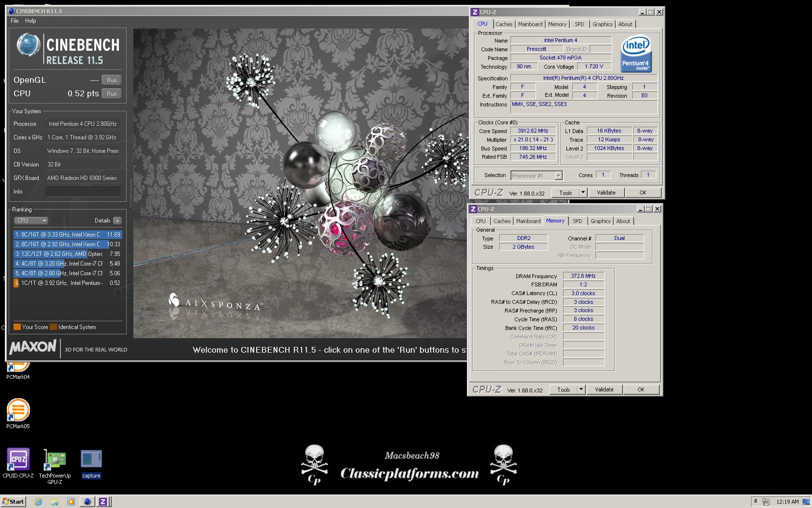Image resolution: width=812 pixels, height=508 pixels.
Task: Expand ranking Details arrow
Action: click(117, 221)
